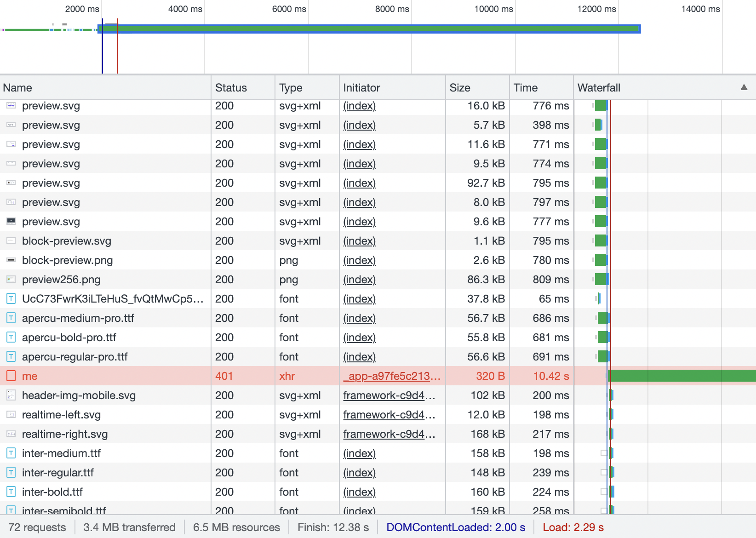
Task: Click the 401 status of 'me' request
Action: tap(224, 376)
